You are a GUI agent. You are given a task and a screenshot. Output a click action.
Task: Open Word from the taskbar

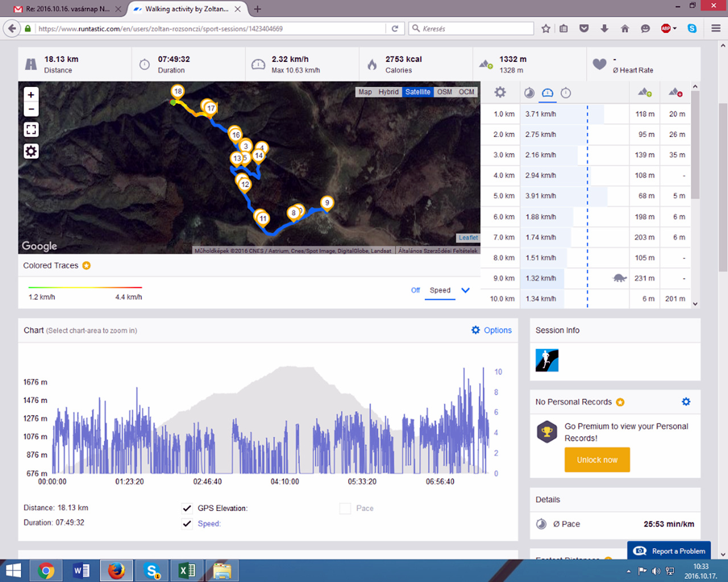[81, 571]
